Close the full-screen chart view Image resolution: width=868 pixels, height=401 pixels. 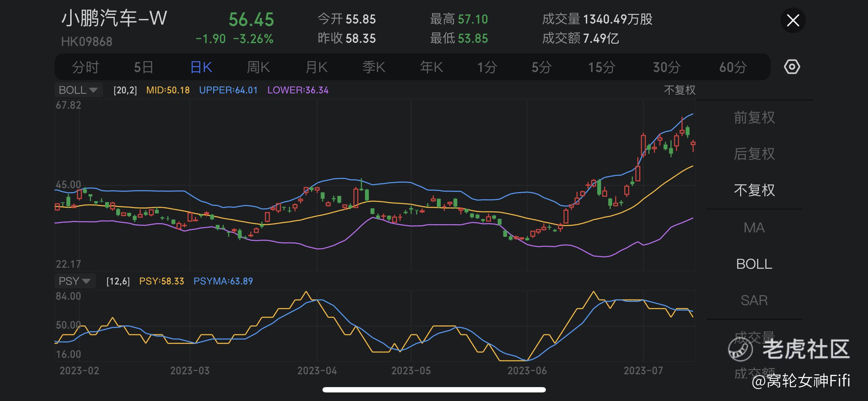[793, 20]
